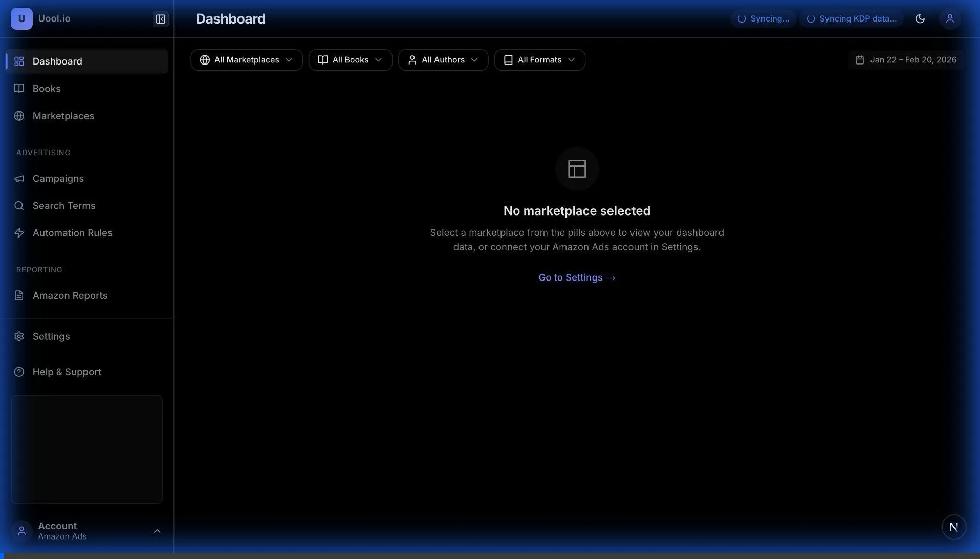
Task: Click the Amazon Reports document icon
Action: pos(19,296)
